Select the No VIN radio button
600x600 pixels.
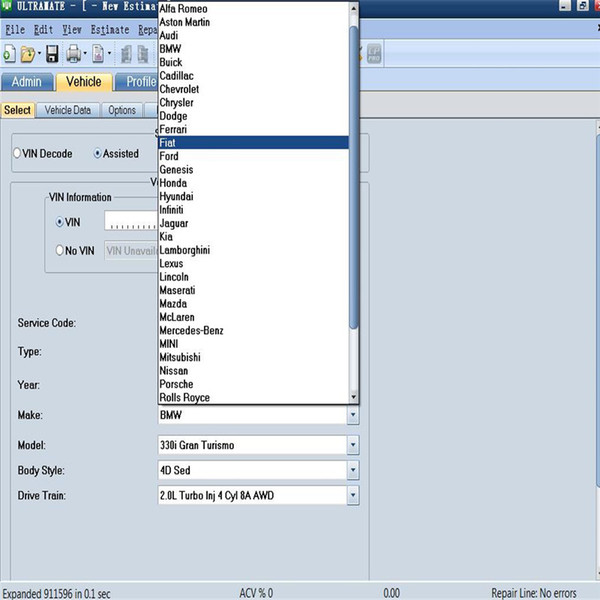pyautogui.click(x=59, y=250)
